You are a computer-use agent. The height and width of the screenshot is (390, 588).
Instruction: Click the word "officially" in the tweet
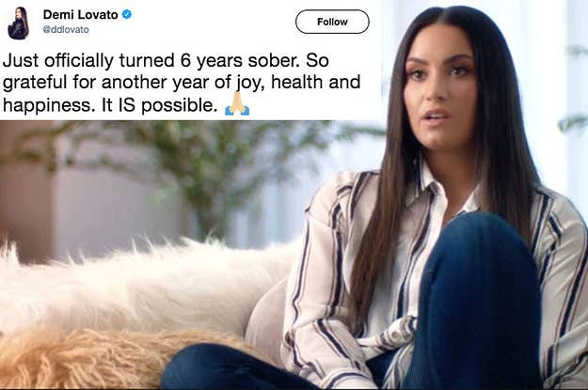click(79, 61)
